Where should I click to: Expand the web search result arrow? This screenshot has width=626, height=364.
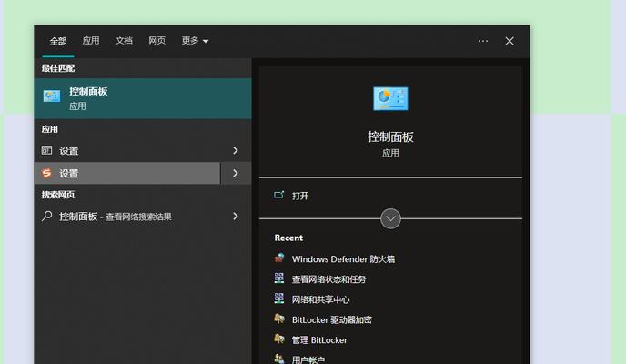(236, 217)
